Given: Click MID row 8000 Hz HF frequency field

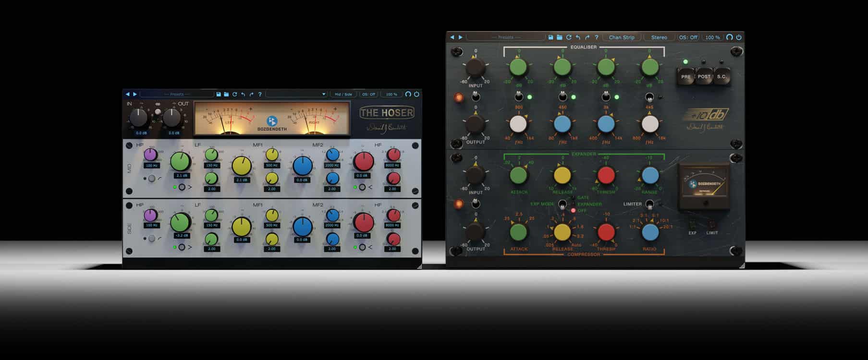Looking at the screenshot, I should click(x=392, y=166).
